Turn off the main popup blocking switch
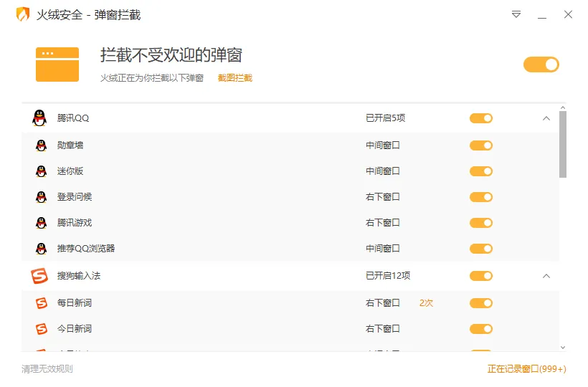 [541, 64]
